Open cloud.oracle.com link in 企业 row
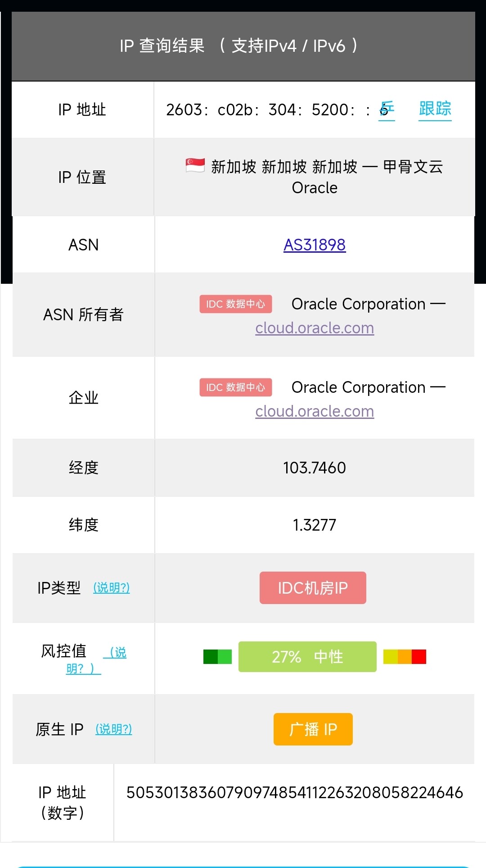 [x=315, y=411]
